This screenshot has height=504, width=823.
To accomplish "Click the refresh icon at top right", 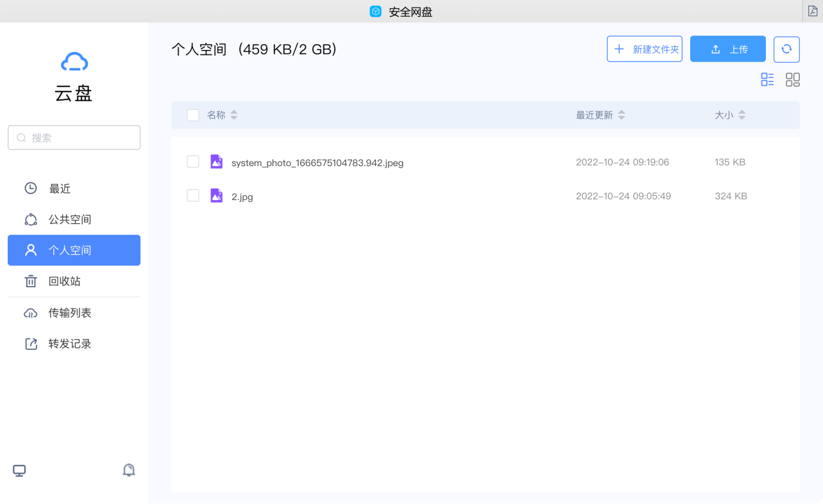I will tap(786, 49).
